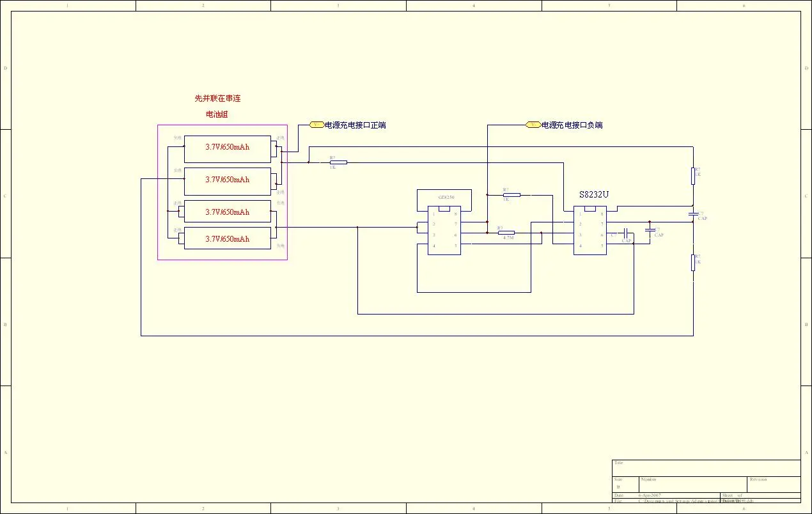Click the 电源充电接口负端 net label
The width and height of the screenshot is (812, 514).
tap(572, 125)
